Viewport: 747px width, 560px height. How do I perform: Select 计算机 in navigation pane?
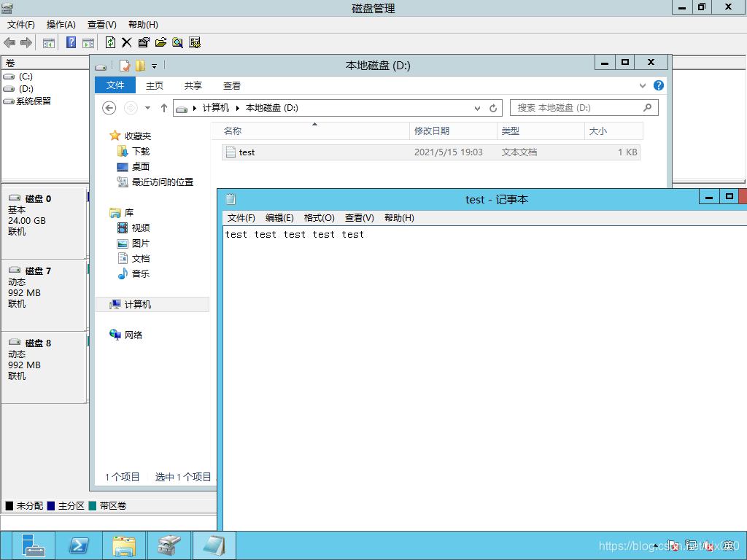coord(152,304)
